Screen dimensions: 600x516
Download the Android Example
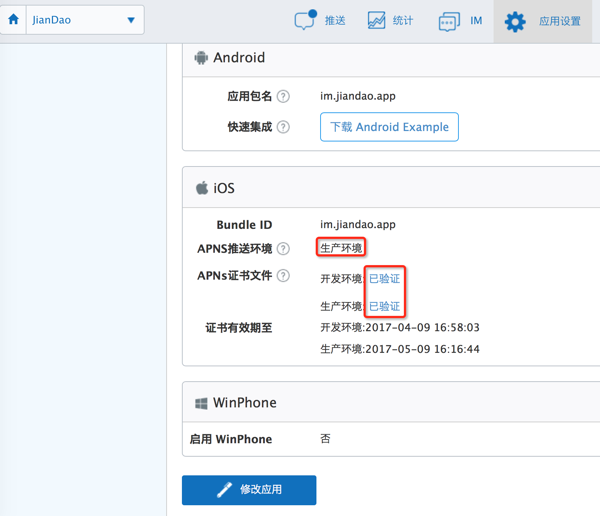tap(389, 127)
